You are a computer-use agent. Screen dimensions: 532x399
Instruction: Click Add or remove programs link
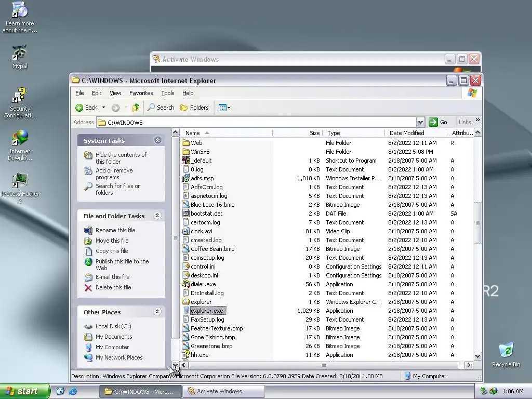click(114, 174)
